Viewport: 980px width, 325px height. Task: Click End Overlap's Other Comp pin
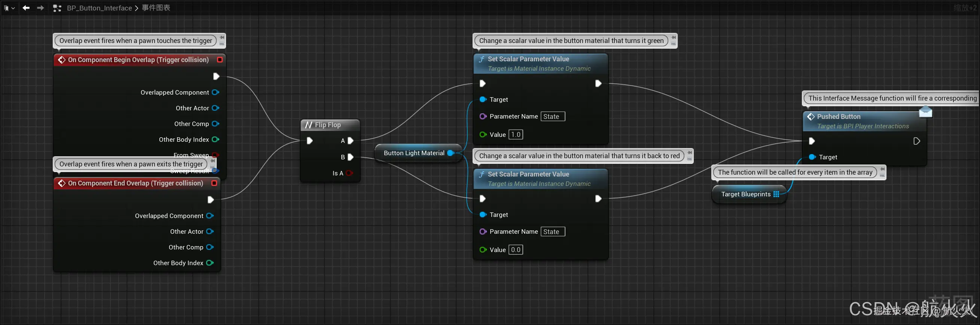click(x=210, y=248)
